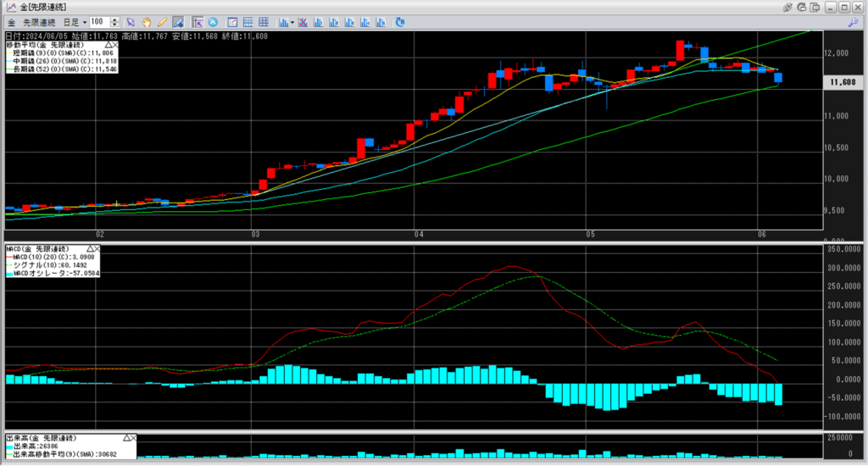Toggle the crosshair cursor button
This screenshot has width=868, height=466.
pos(197,21)
